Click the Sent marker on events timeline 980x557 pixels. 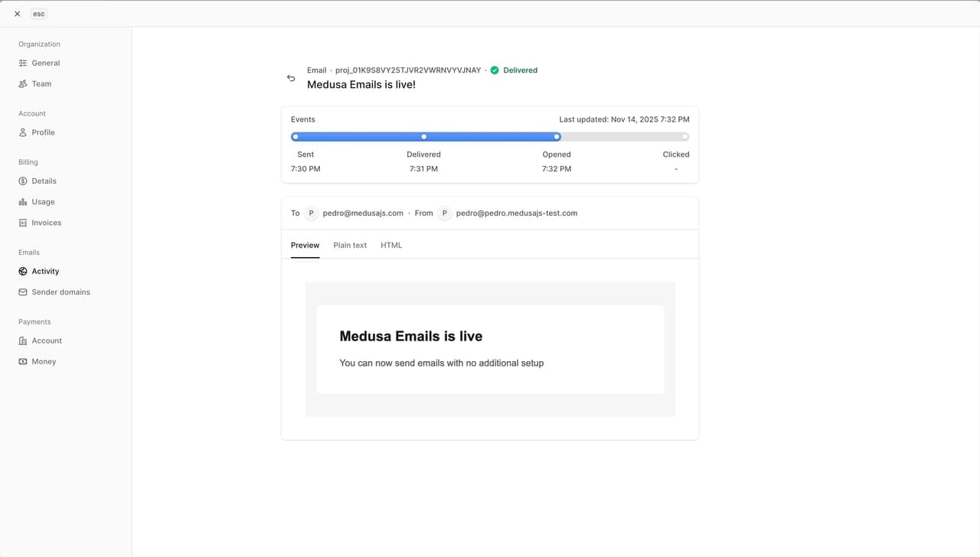click(x=296, y=137)
